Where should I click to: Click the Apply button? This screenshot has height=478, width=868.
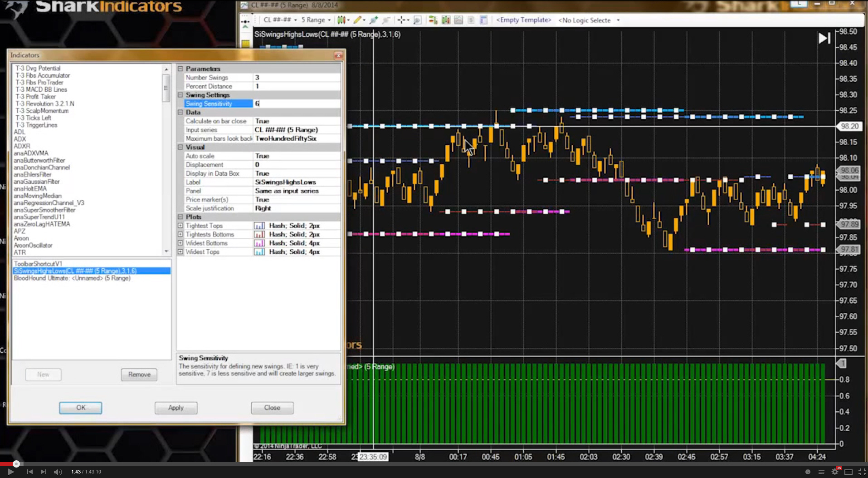click(x=176, y=408)
